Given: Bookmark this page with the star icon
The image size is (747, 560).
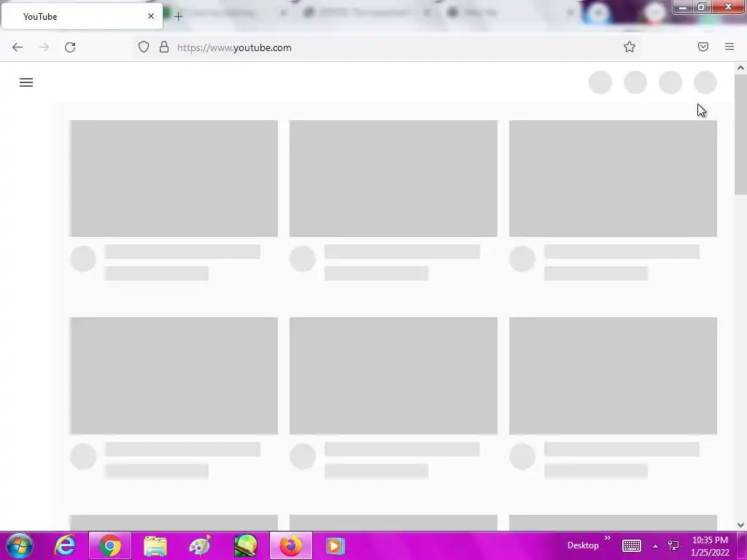Looking at the screenshot, I should (x=630, y=47).
